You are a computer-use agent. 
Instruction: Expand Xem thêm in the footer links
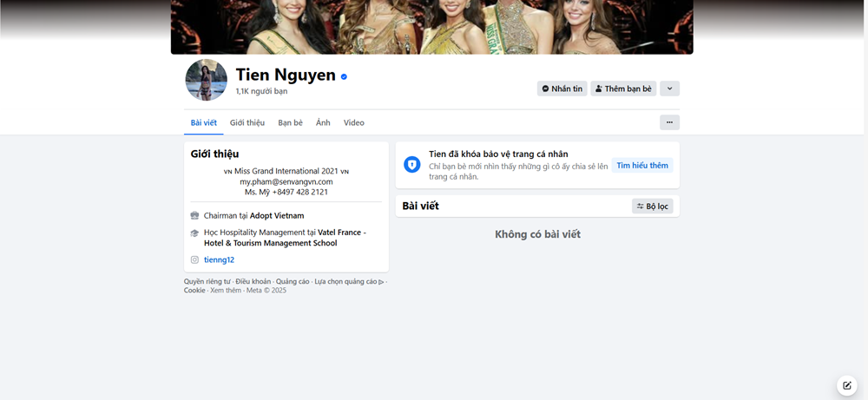pos(226,290)
